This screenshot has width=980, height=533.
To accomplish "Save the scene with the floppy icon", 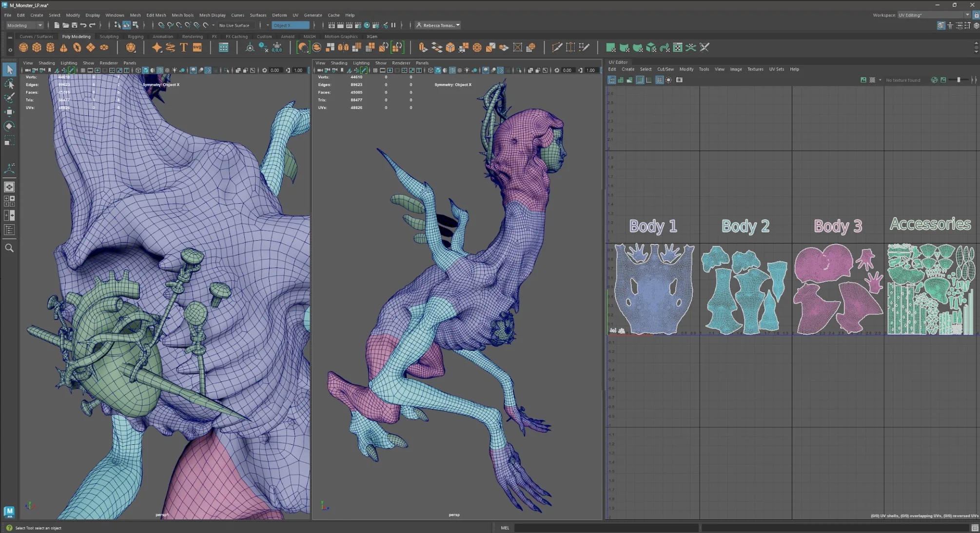I will [x=75, y=25].
